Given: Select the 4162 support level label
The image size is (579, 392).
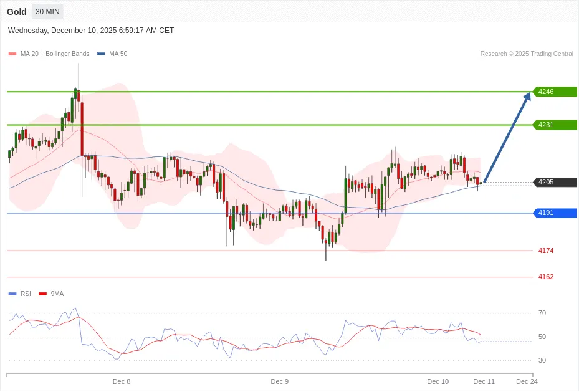Looking at the screenshot, I should 546,277.
